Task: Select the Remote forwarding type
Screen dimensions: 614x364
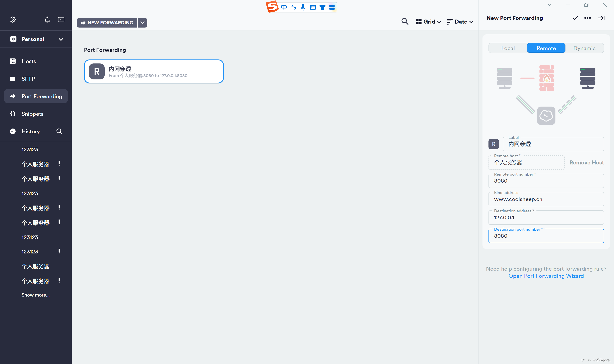Action: (546, 48)
